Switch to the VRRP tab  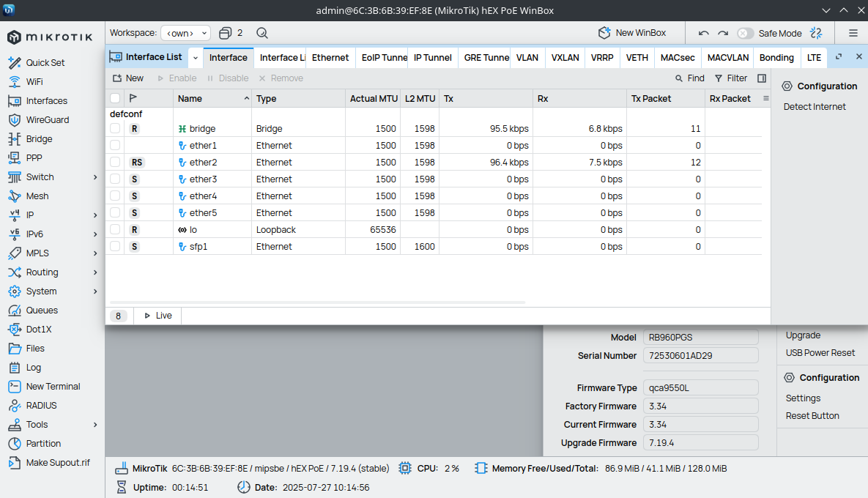(602, 58)
